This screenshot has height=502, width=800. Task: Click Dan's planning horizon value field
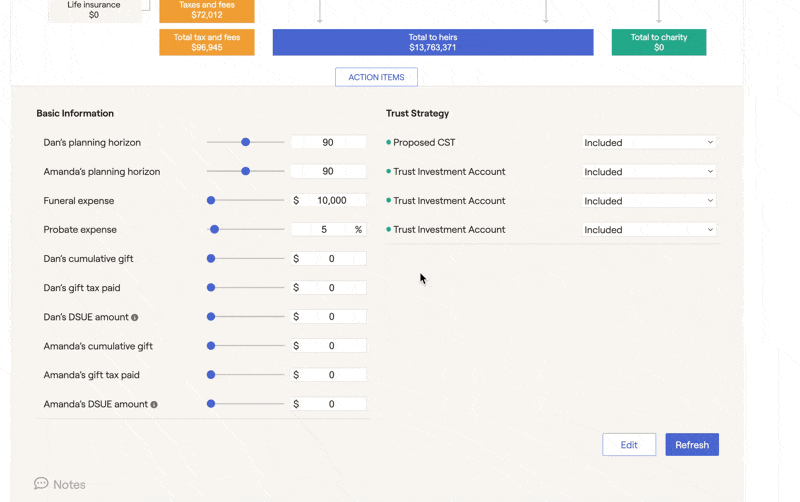click(328, 142)
